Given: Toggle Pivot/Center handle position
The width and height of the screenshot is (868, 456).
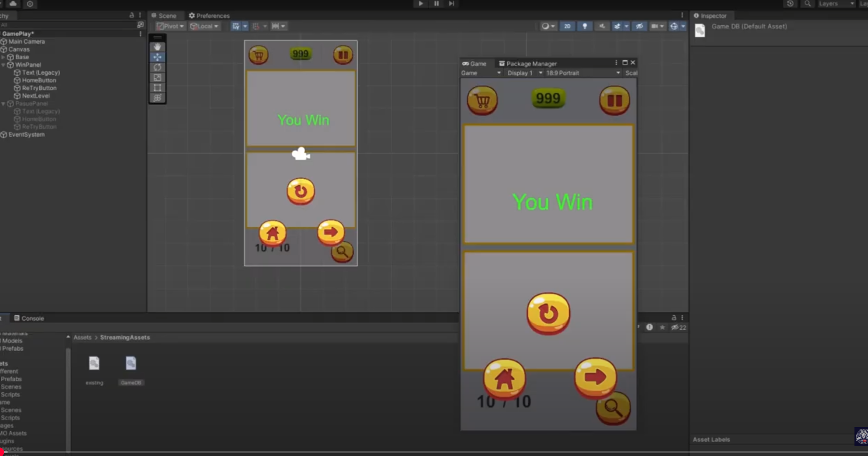Looking at the screenshot, I should tap(170, 26).
